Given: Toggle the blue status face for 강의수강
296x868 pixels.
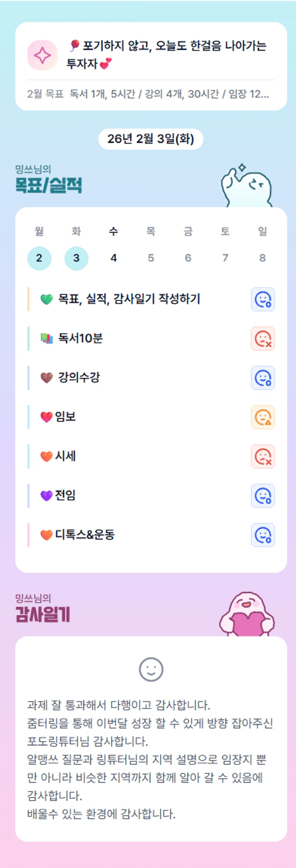Looking at the screenshot, I should [x=263, y=378].
